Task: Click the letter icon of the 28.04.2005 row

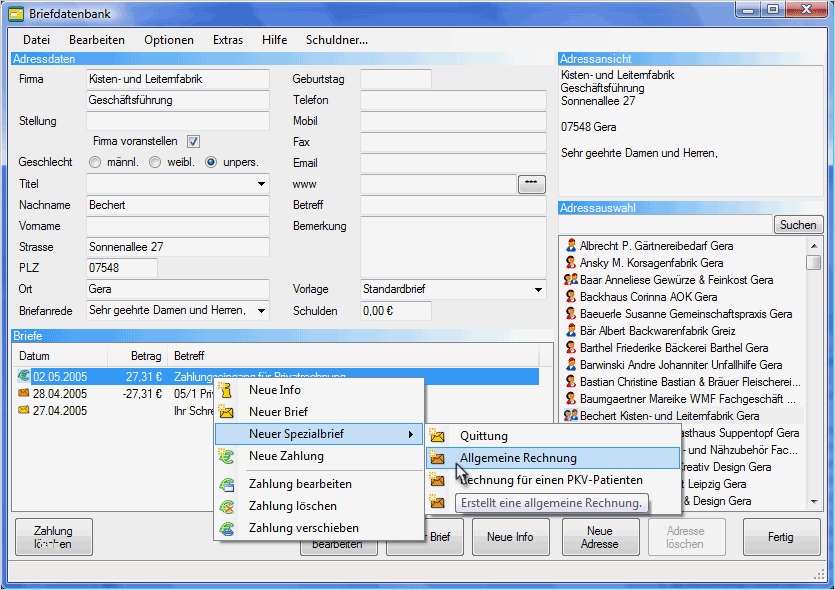Action: tap(23, 393)
